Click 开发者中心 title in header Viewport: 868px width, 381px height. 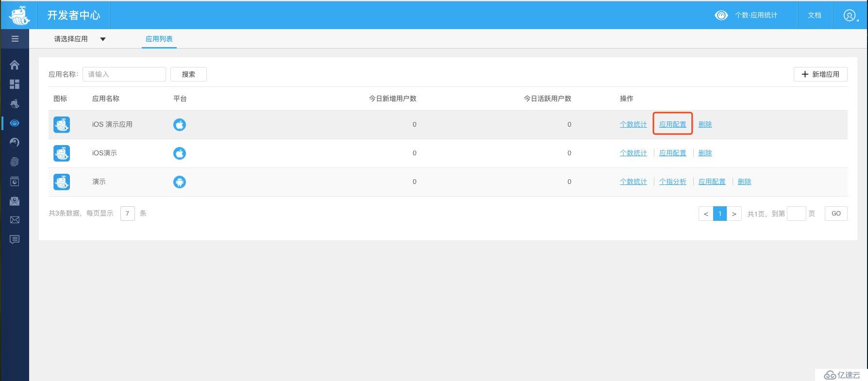click(x=74, y=16)
